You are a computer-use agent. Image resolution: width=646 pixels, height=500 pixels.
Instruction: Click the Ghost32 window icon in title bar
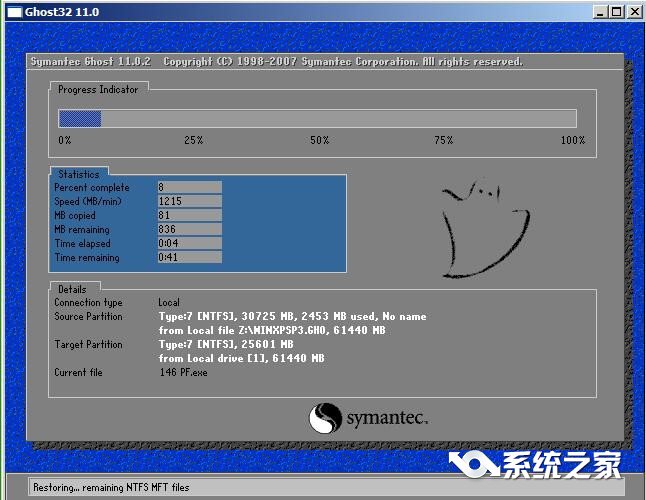pos(14,12)
